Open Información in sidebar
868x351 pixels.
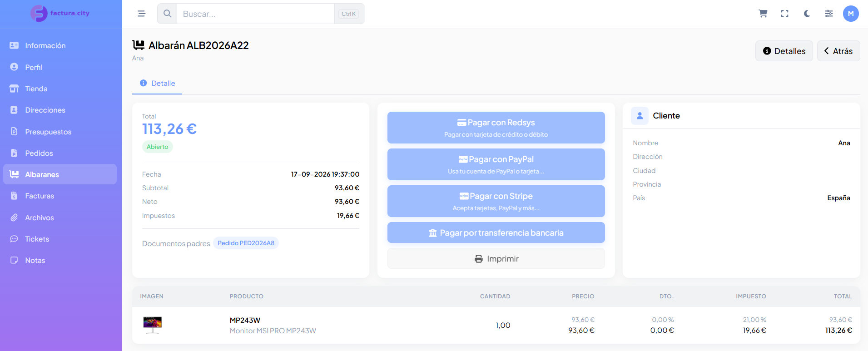60,45
